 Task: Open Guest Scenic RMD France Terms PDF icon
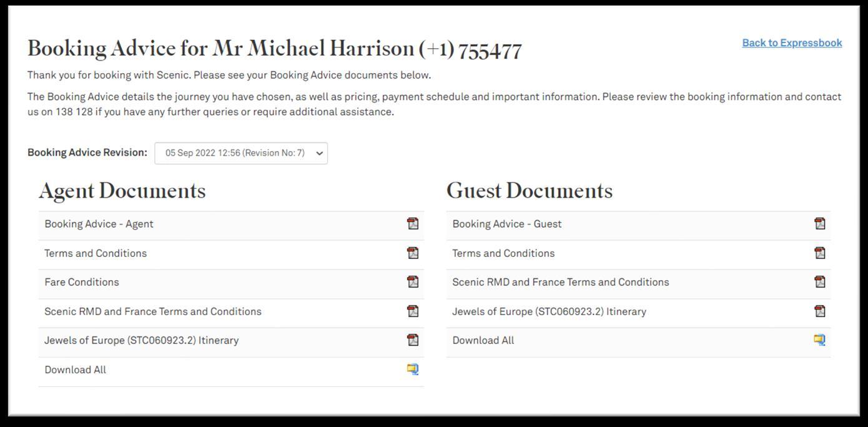820,282
